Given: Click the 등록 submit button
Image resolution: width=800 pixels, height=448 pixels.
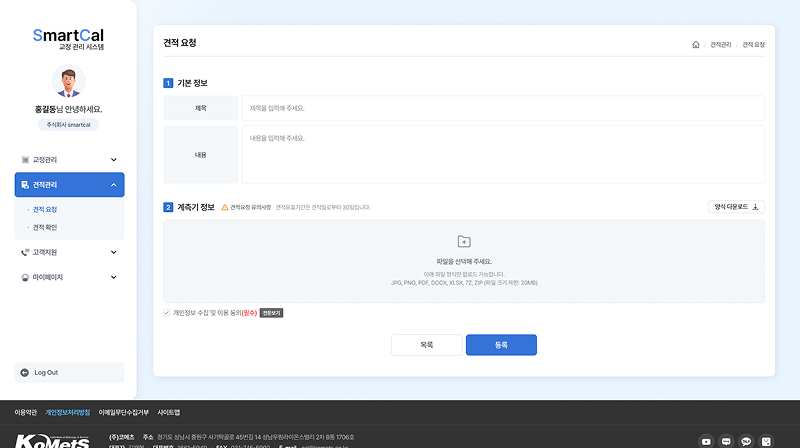Looking at the screenshot, I should tap(501, 344).
